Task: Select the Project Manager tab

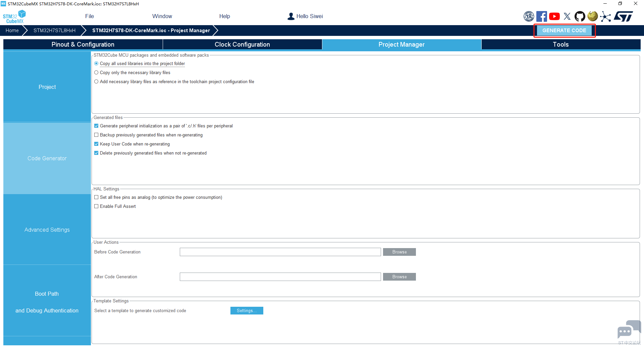Action: [401, 44]
